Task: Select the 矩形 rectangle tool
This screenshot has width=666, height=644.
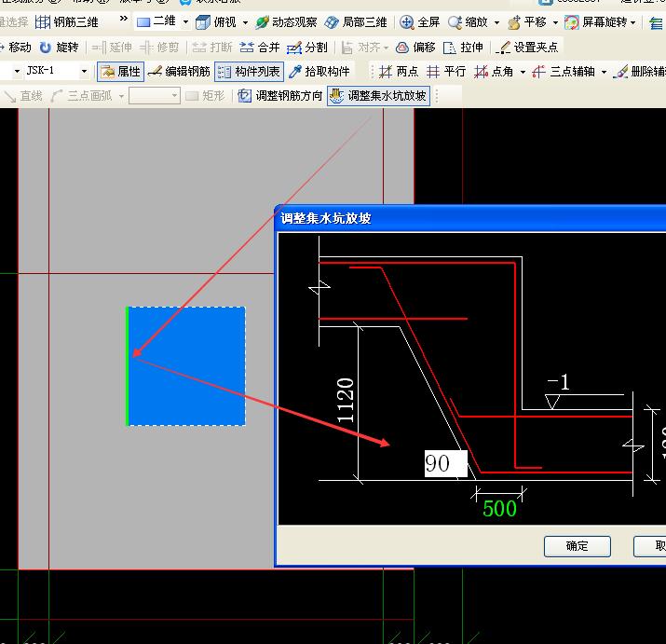Action: (x=205, y=96)
